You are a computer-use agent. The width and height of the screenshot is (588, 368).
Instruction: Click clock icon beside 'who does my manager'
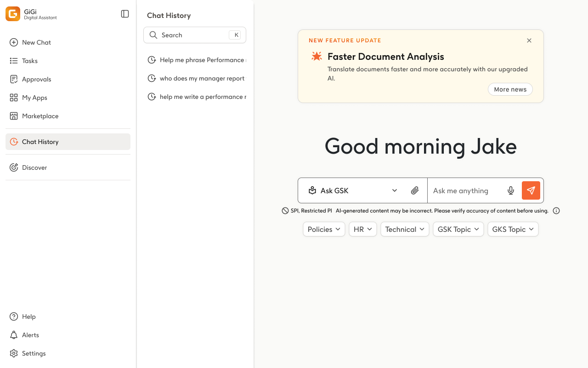[152, 78]
